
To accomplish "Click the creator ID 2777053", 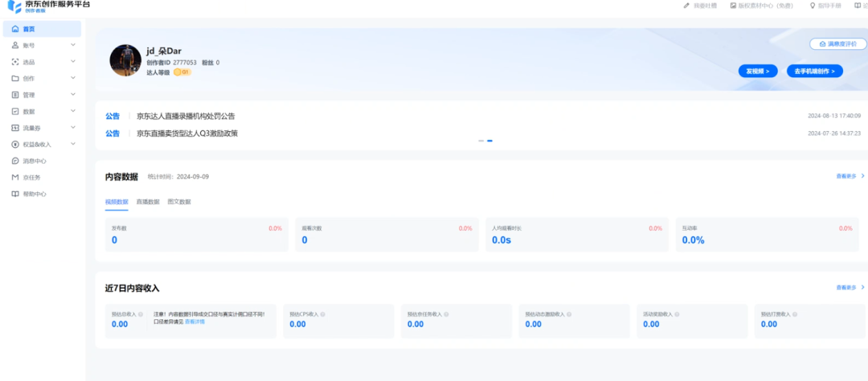I will (185, 63).
